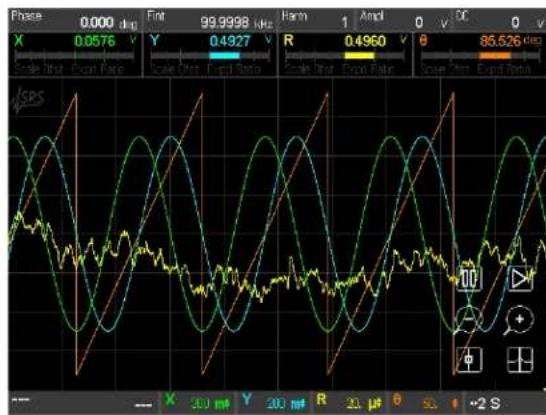Click the zoom out magnifier icon
The image size is (546, 415).
[x=469, y=320]
